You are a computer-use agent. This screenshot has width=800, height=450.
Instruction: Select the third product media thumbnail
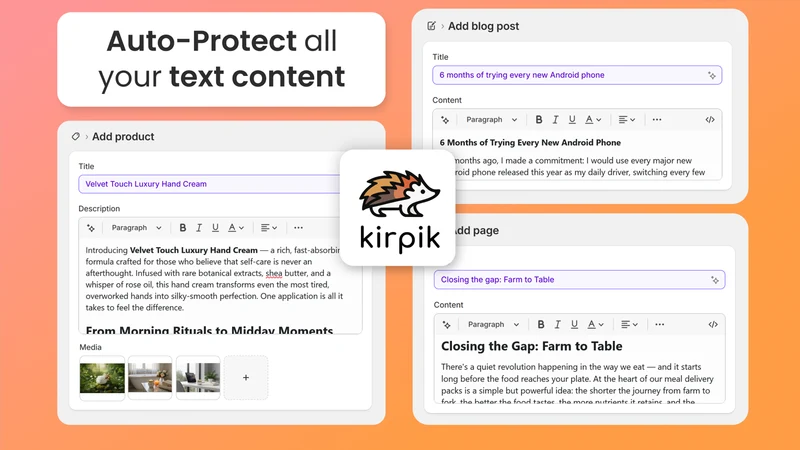click(x=198, y=378)
